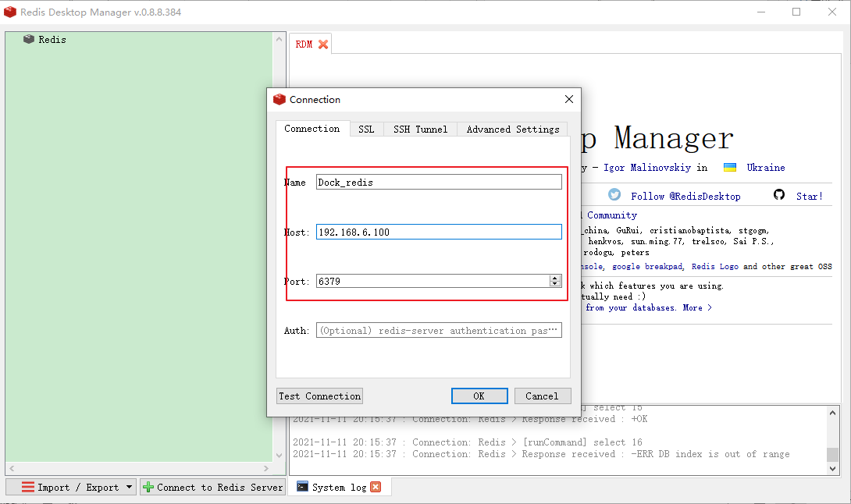Click the Port field 6379
The width and height of the screenshot is (851, 504).
click(x=433, y=281)
